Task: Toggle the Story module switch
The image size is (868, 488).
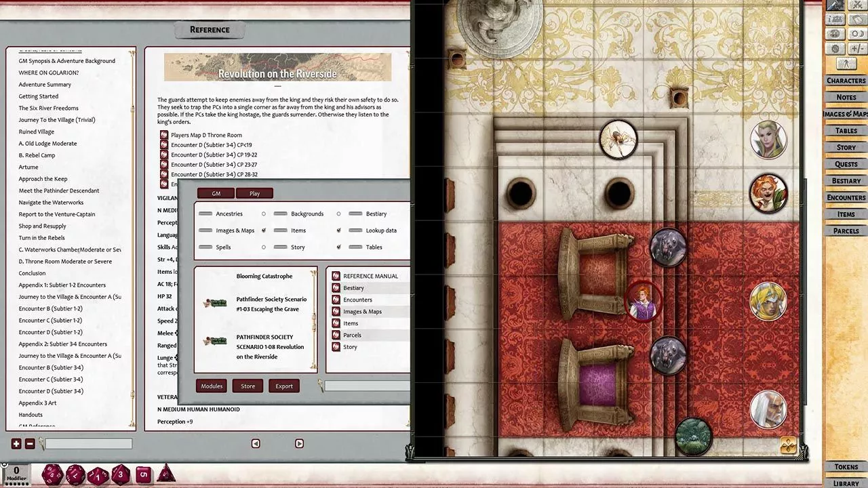Action: pos(280,247)
